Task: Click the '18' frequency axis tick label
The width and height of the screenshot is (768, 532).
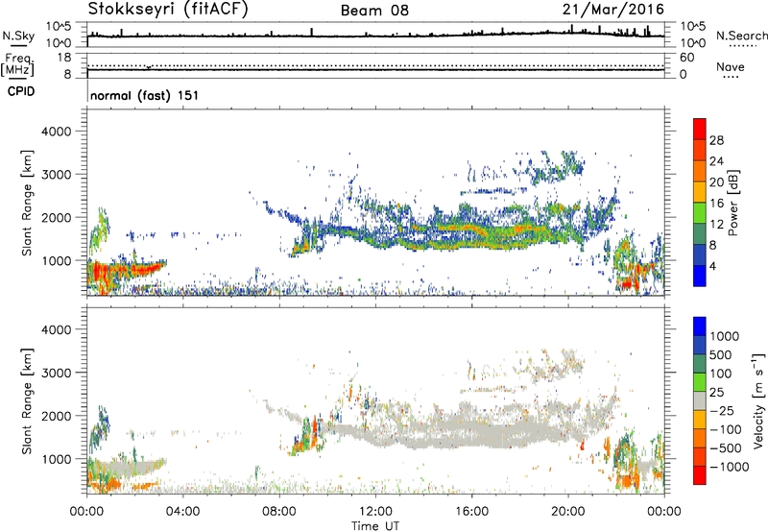Action: [x=64, y=58]
